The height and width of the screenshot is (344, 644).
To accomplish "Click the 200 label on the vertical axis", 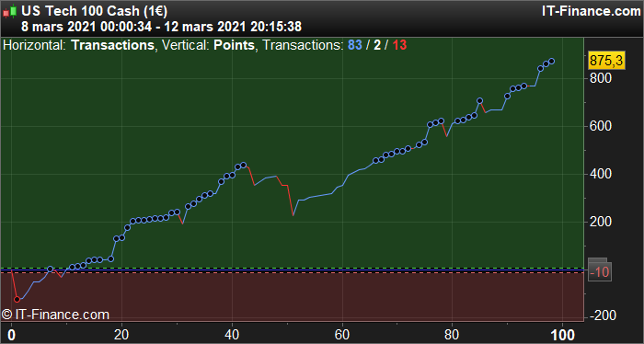I will point(601,222).
